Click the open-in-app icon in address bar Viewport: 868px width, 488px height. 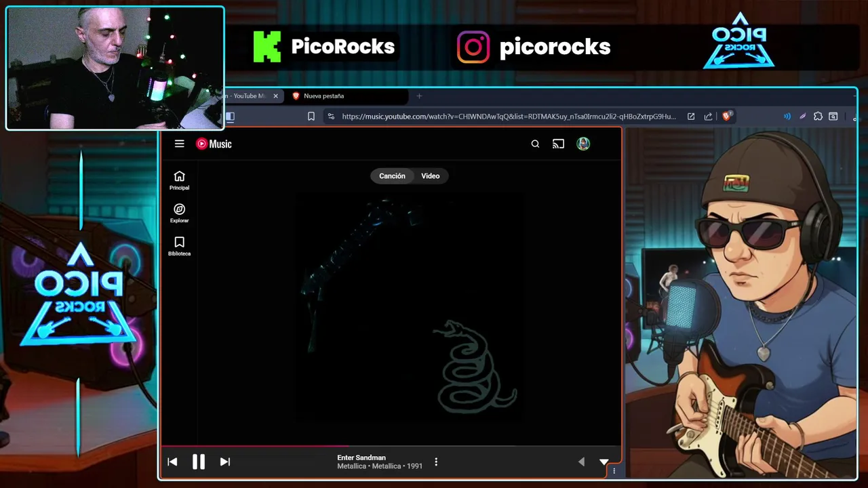[x=691, y=117]
